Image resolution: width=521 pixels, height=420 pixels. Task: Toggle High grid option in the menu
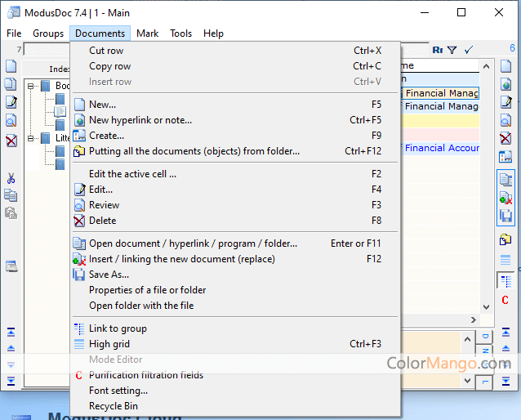(109, 344)
